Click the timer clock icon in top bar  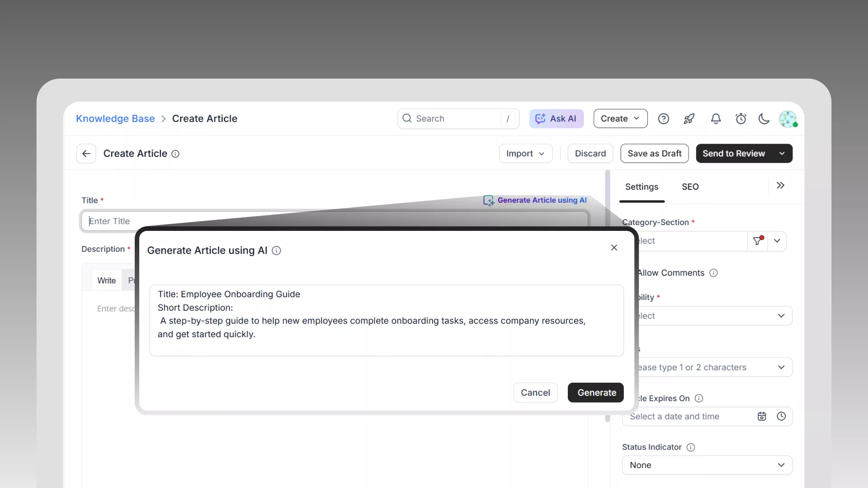741,119
